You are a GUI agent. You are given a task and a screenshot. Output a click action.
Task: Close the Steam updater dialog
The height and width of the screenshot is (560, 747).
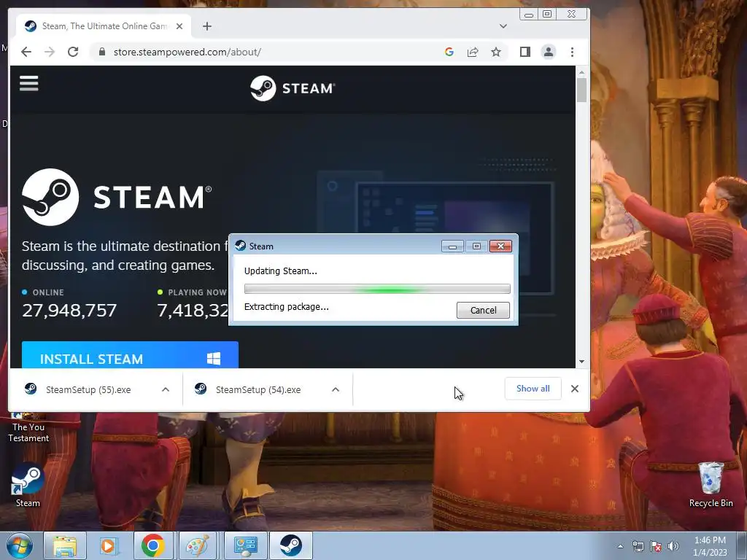pyautogui.click(x=500, y=246)
